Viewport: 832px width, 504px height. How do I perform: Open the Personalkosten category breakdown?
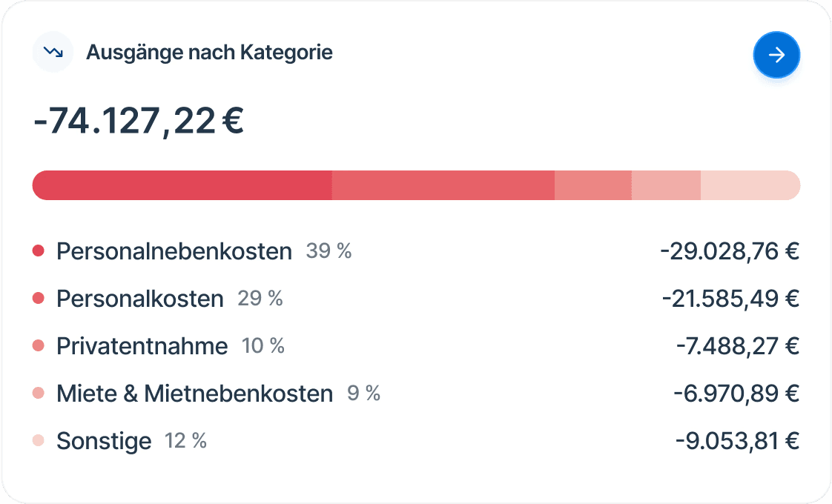[139, 298]
